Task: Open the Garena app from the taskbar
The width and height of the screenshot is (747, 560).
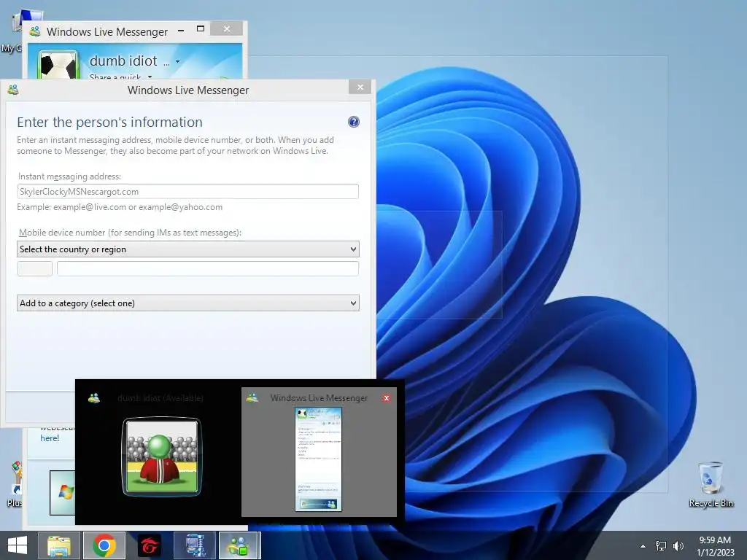Action: click(x=150, y=545)
